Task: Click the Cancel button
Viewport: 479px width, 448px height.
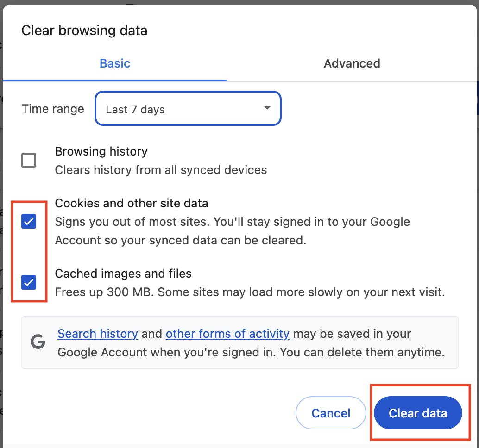Action: (x=331, y=413)
